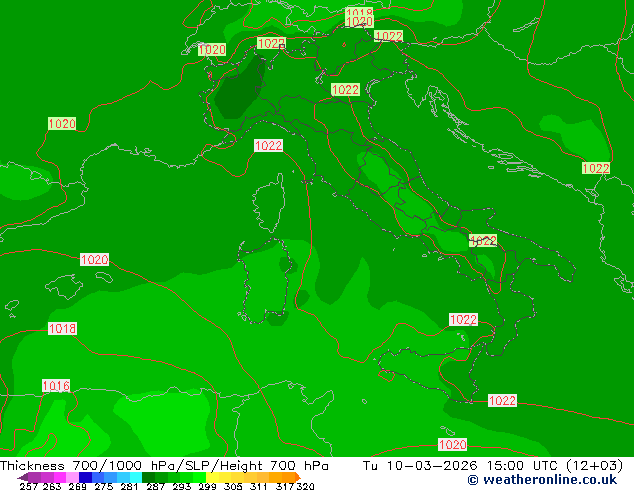Select the bright yellow legend swatch after 299
The image size is (634, 490).
tap(212, 477)
